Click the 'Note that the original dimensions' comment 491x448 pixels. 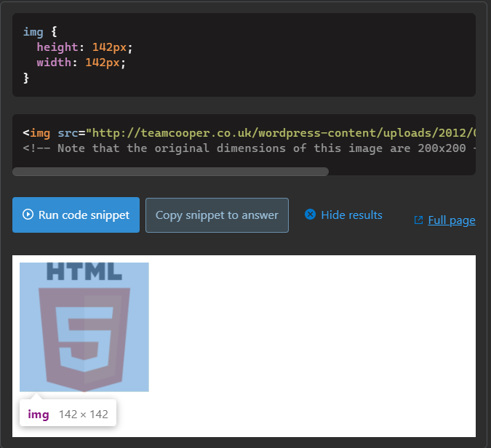click(x=250, y=148)
